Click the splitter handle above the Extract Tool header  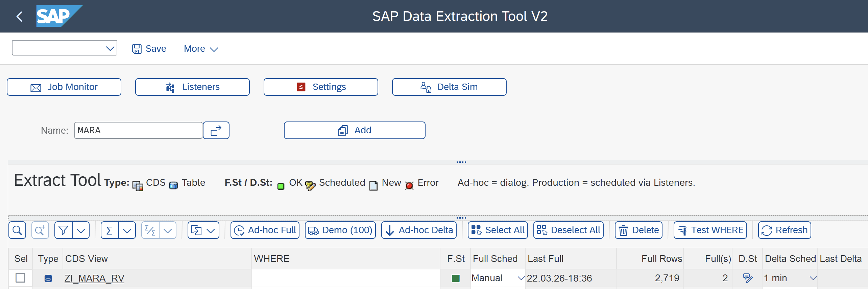coord(461,162)
